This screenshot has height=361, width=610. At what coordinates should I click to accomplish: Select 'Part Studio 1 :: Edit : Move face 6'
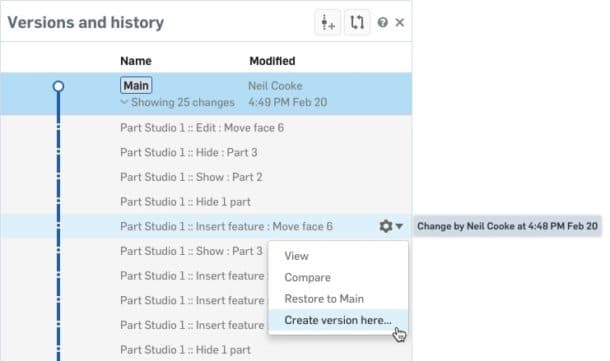(x=202, y=128)
